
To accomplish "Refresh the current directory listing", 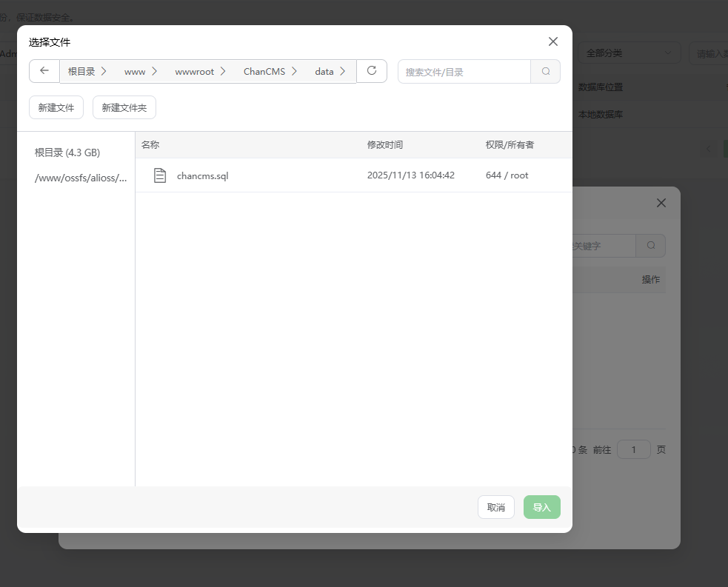I will tap(372, 71).
